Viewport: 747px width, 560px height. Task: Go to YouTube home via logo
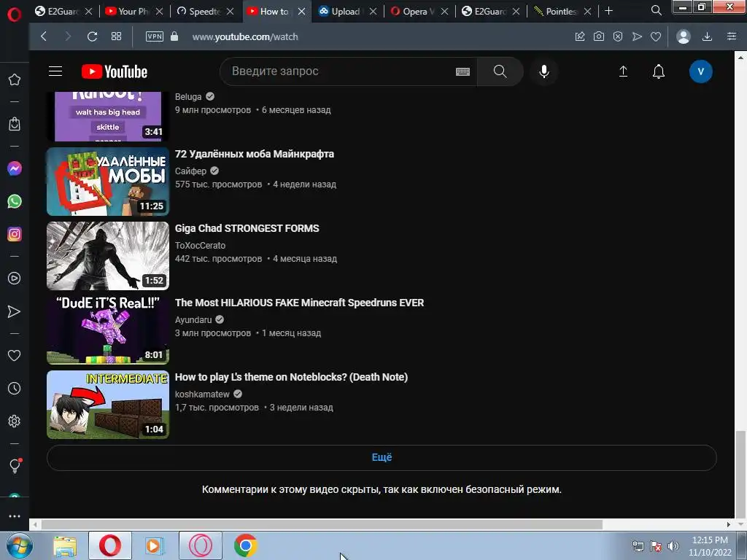point(115,71)
